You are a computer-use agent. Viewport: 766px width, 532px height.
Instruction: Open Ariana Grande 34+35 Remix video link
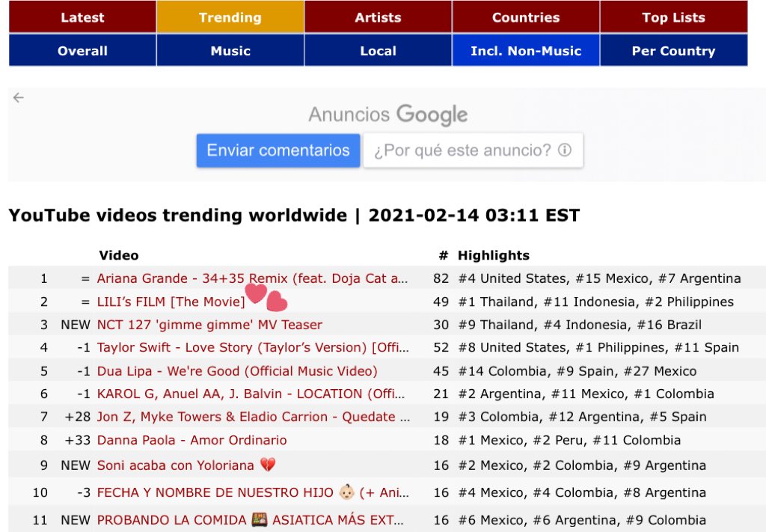point(252,278)
